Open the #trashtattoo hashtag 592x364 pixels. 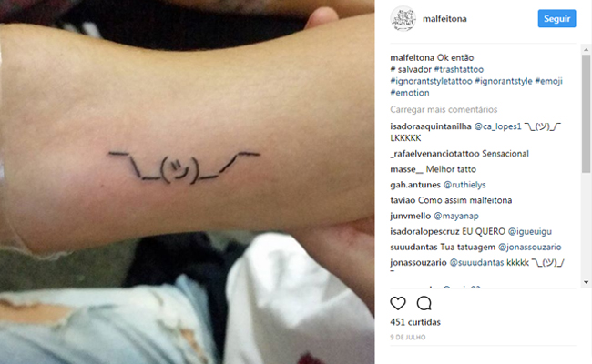click(x=458, y=69)
